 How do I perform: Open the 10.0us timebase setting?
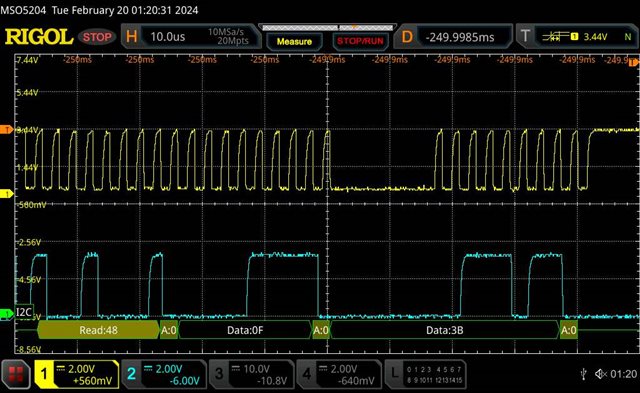pos(167,37)
